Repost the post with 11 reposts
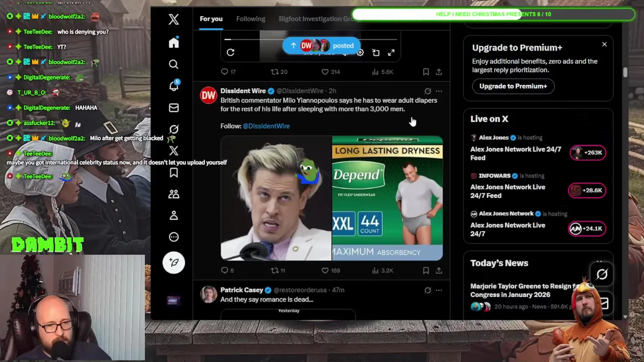 [278, 270]
